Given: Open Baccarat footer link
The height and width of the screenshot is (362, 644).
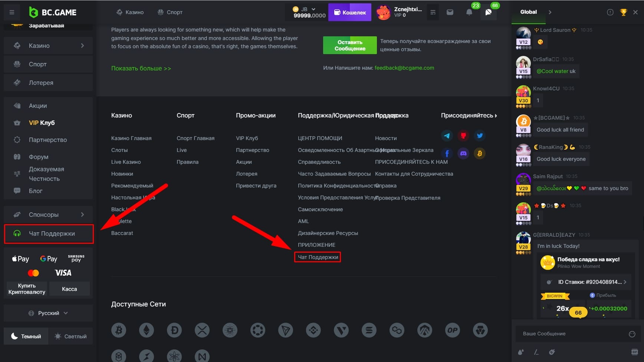Looking at the screenshot, I should pos(122,233).
